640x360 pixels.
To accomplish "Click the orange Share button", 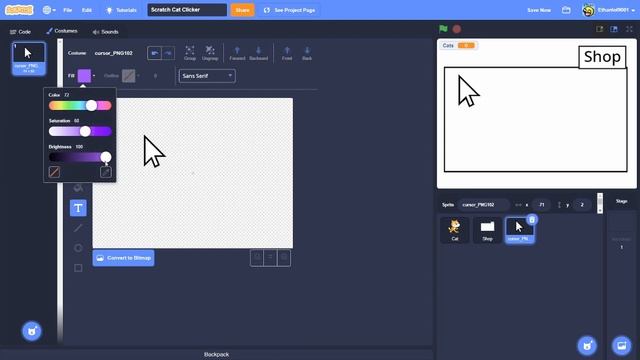I will pyautogui.click(x=242, y=10).
